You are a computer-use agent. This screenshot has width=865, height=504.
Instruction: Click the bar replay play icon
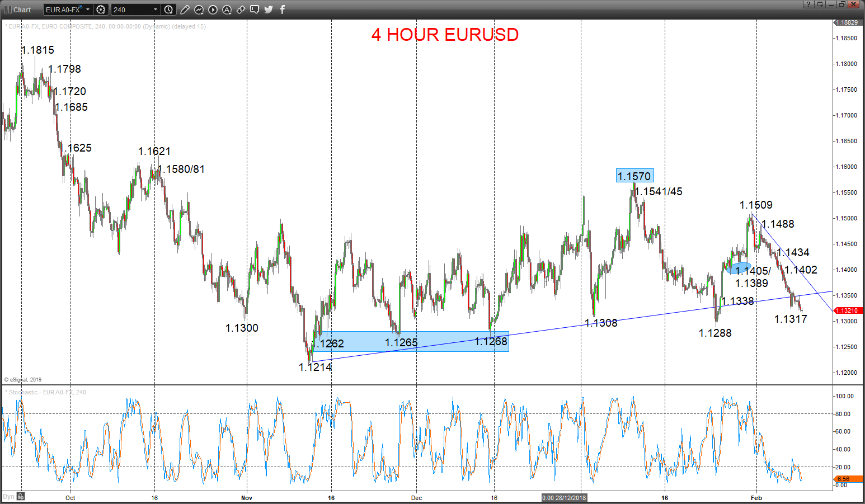point(213,10)
